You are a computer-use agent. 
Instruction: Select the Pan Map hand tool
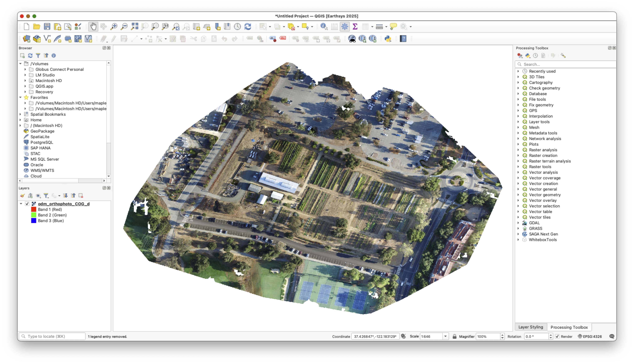[x=93, y=27]
